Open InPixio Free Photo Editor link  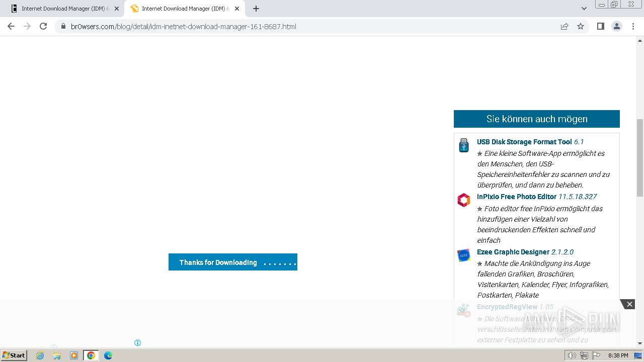tap(517, 197)
